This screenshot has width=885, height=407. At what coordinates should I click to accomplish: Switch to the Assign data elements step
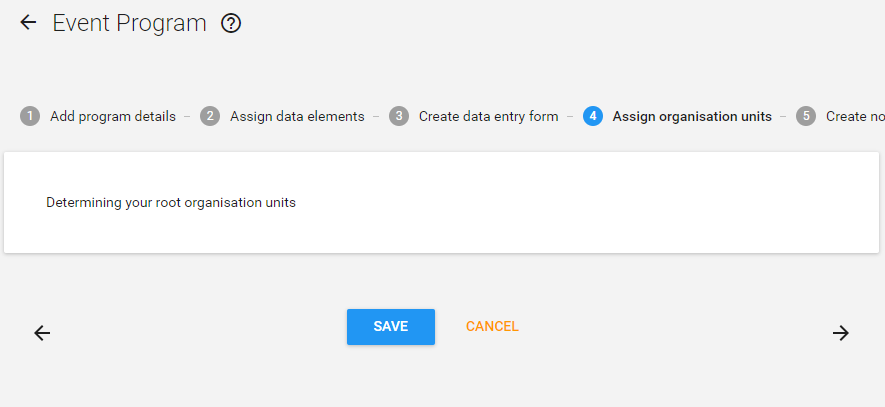[297, 116]
